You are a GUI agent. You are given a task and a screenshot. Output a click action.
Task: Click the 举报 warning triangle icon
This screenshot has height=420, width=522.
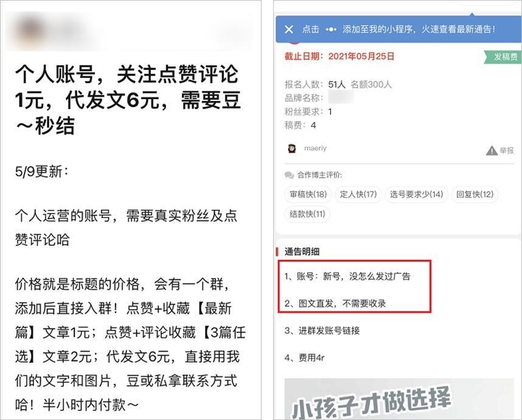tap(492, 150)
